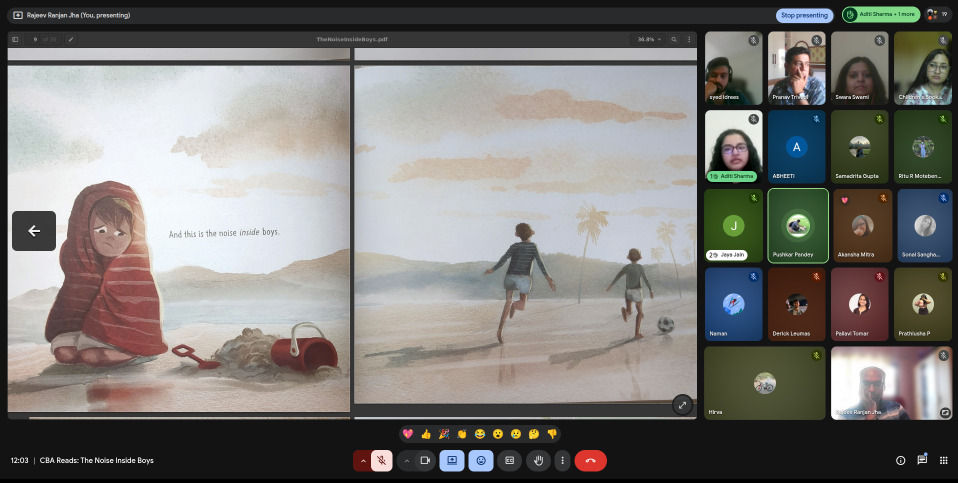The height and width of the screenshot is (483, 958).
Task: Send the sparkling heart reaction
Action: click(x=408, y=434)
